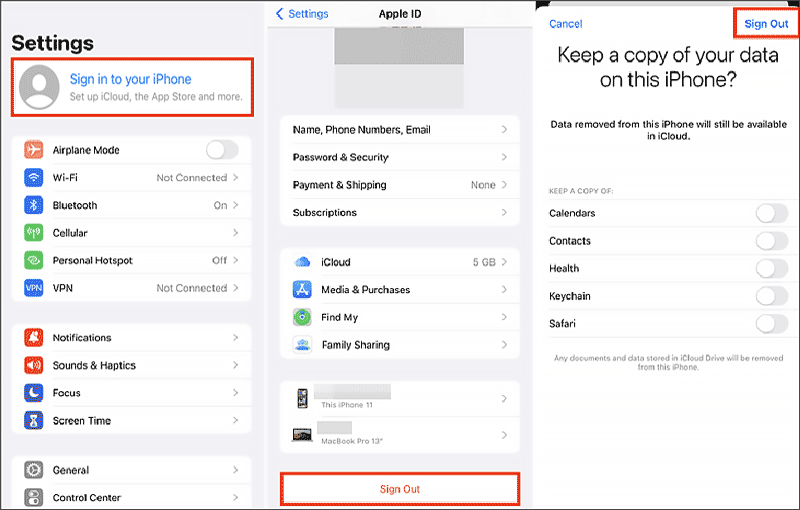Open the Focus settings row
This screenshot has height=510, width=800.
coord(132,393)
